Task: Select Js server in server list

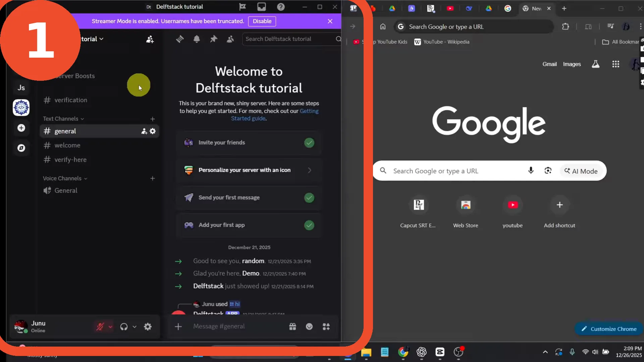Action: coord(21,88)
